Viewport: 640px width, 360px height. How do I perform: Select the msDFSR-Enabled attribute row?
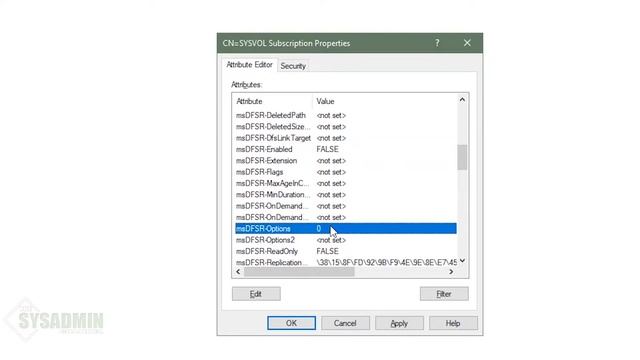pyautogui.click(x=346, y=149)
